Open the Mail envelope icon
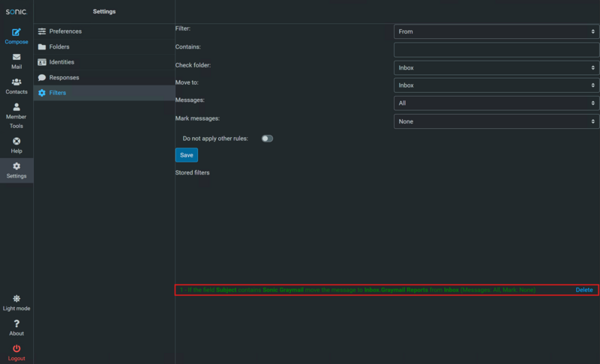This screenshot has height=364, width=600. click(x=16, y=58)
